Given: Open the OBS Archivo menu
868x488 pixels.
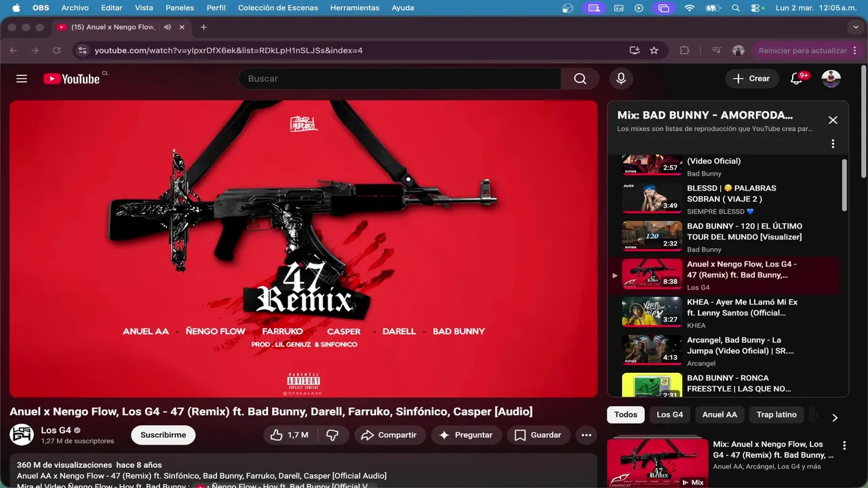Looking at the screenshot, I should tap(75, 8).
